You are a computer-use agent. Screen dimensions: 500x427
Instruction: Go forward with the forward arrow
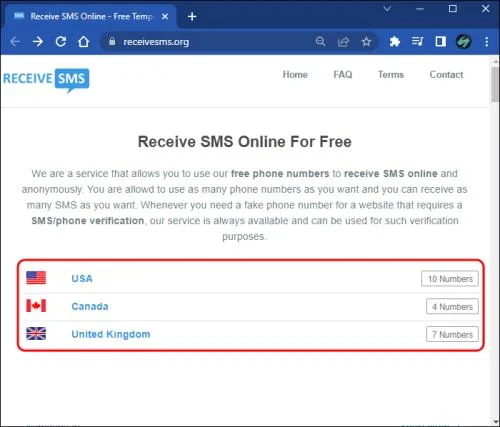[38, 42]
